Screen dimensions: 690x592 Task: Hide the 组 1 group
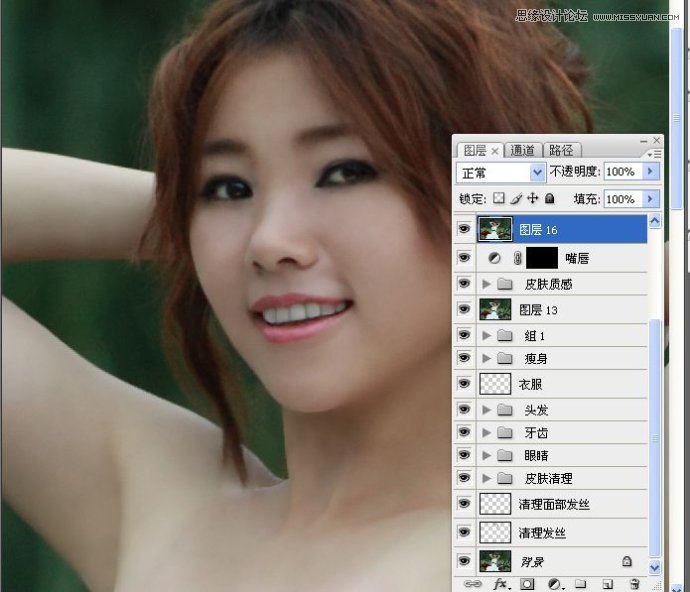(464, 335)
